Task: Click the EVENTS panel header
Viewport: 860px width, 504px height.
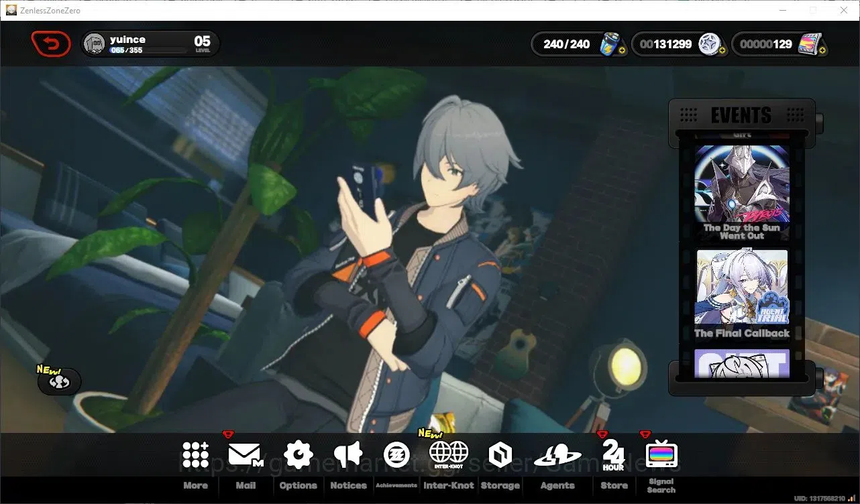Action: point(741,115)
